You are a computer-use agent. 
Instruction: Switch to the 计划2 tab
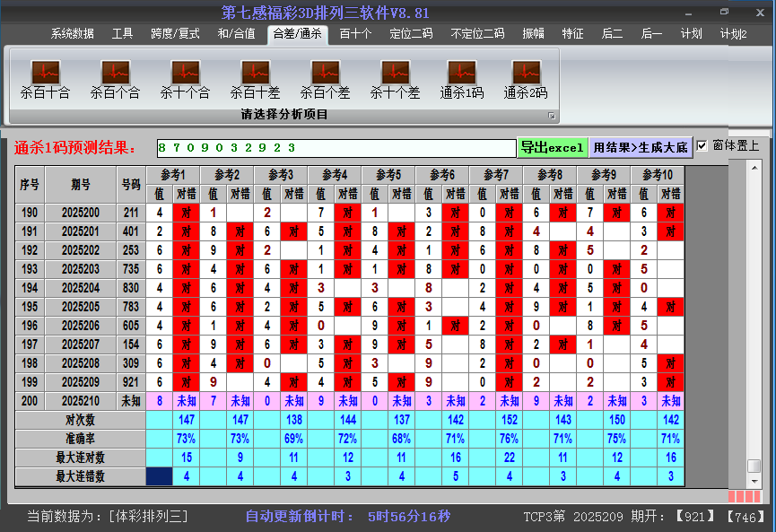[734, 34]
